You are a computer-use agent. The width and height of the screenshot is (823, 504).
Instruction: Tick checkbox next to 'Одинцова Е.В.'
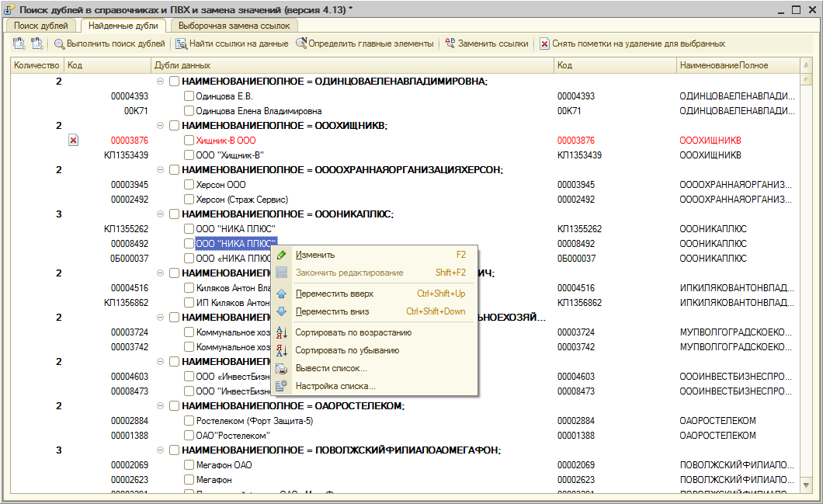[189, 96]
